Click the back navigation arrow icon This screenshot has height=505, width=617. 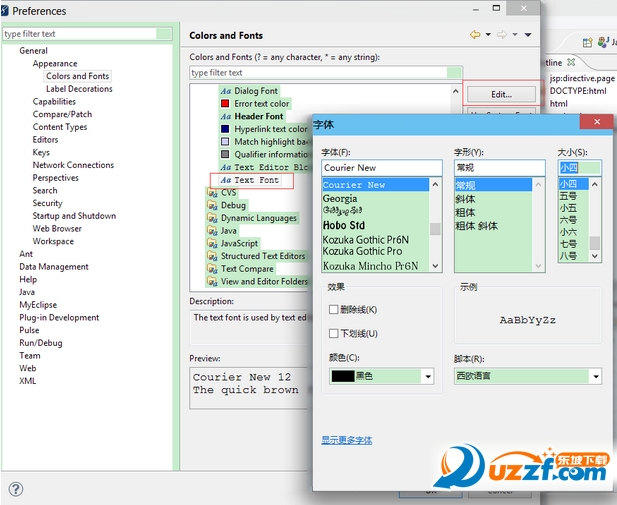[x=475, y=35]
